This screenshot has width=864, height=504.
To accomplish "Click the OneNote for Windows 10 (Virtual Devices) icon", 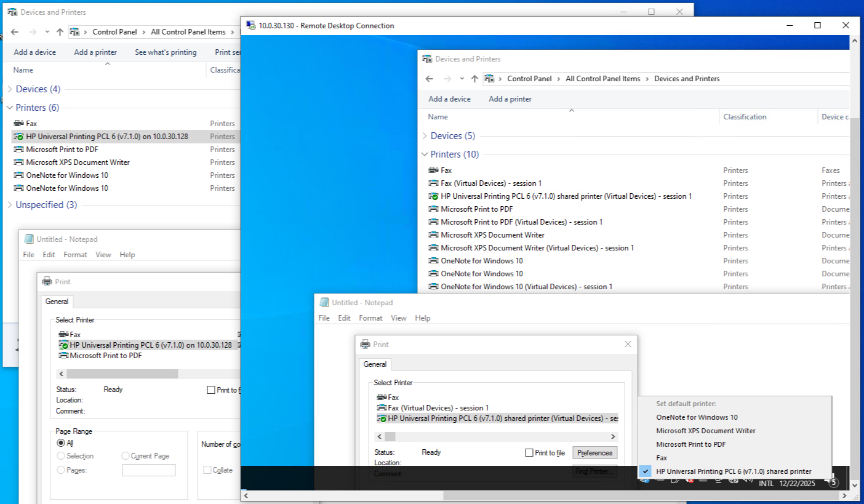I will pyautogui.click(x=434, y=287).
